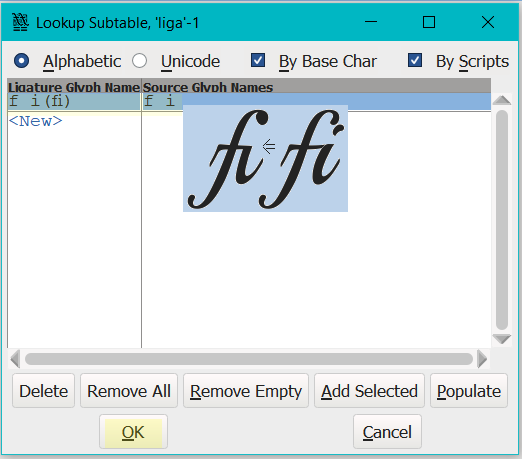
Task: Click the FontForge icon in the title bar
Action: pyautogui.click(x=20, y=22)
